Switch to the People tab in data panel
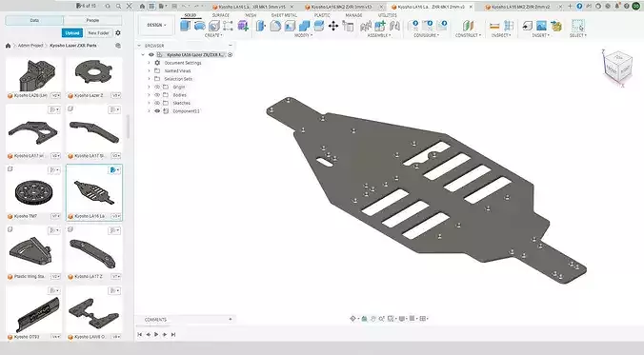This screenshot has height=355, width=644. [x=92, y=20]
